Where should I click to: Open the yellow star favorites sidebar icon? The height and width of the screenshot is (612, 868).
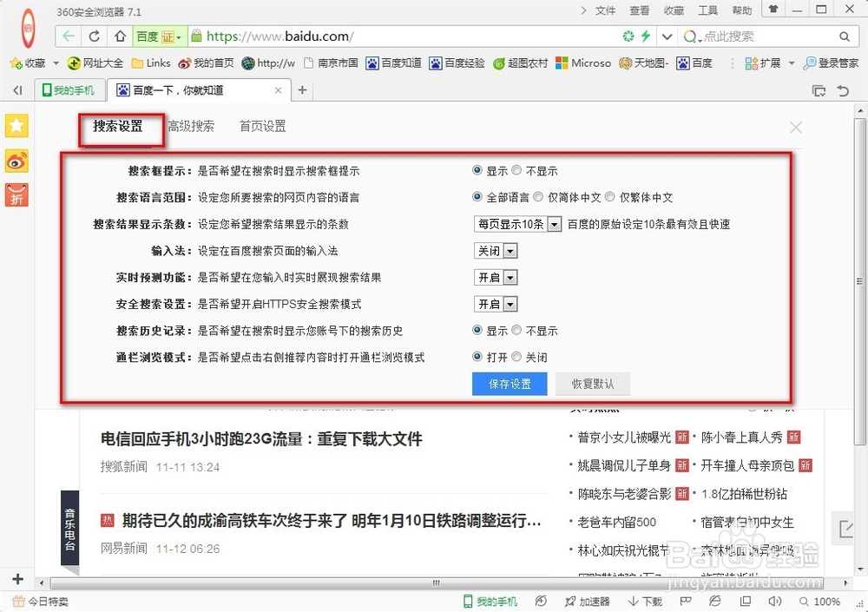pos(16,126)
